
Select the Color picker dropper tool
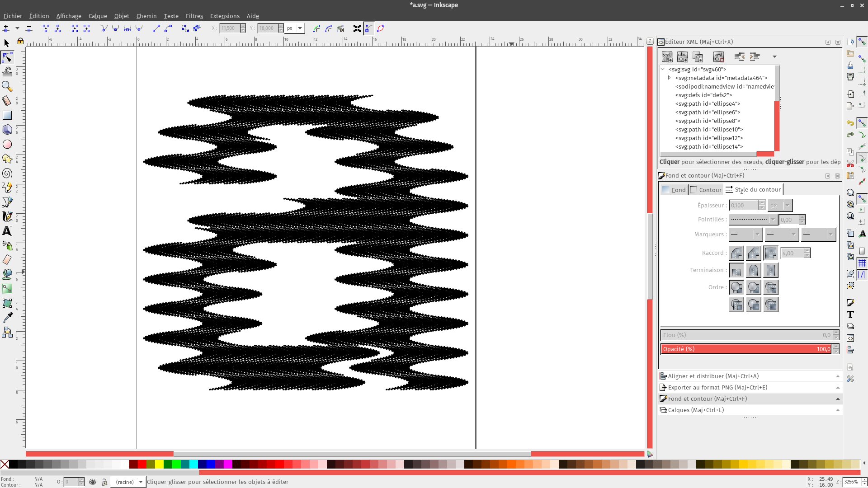(x=7, y=318)
